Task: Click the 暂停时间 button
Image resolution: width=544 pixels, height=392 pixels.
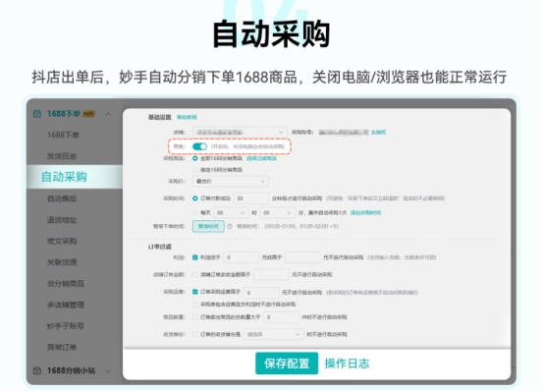Action: 208,226
